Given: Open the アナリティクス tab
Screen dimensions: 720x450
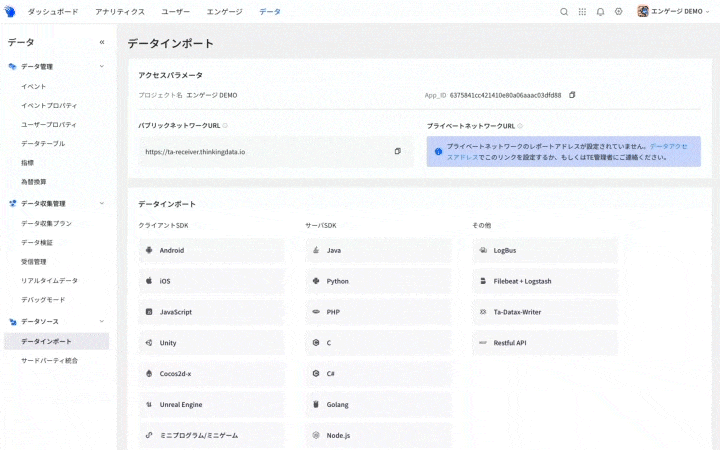Looking at the screenshot, I should pos(120,12).
